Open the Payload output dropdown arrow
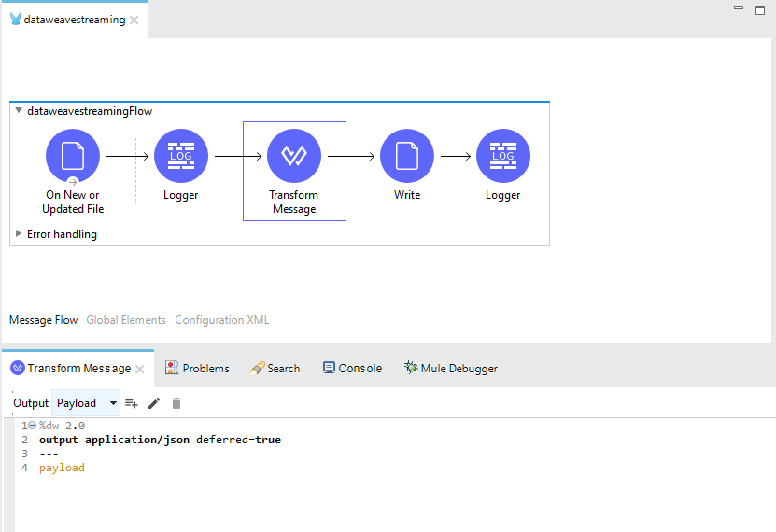 113,403
